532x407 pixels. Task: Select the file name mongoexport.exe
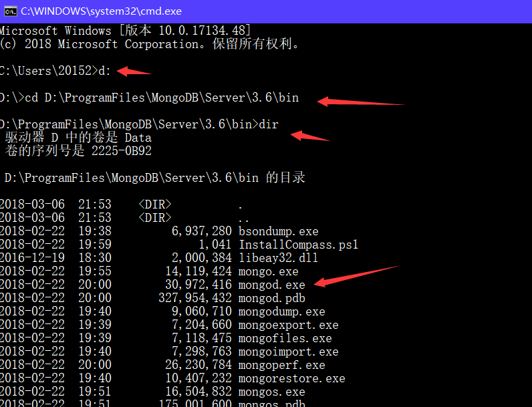[x=289, y=325]
